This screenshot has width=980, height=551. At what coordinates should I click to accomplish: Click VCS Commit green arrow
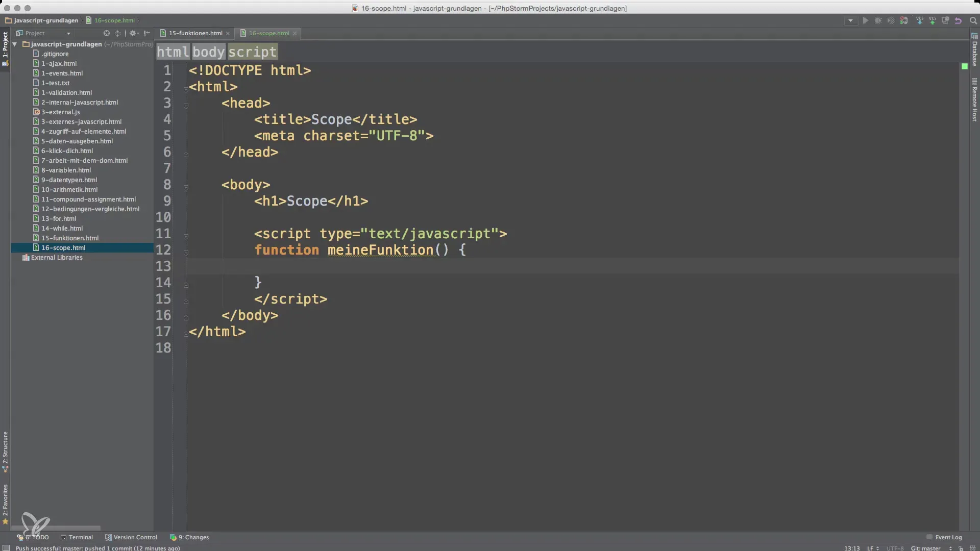click(933, 21)
